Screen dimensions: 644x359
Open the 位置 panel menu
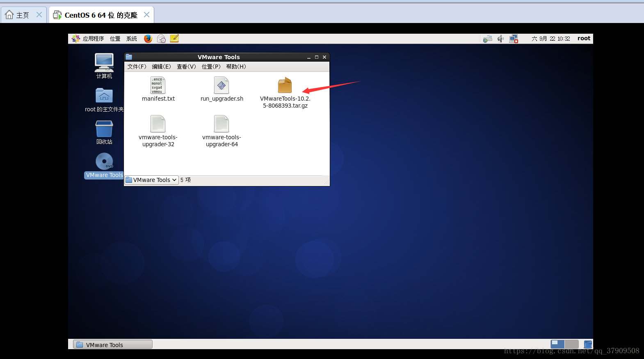[115, 39]
